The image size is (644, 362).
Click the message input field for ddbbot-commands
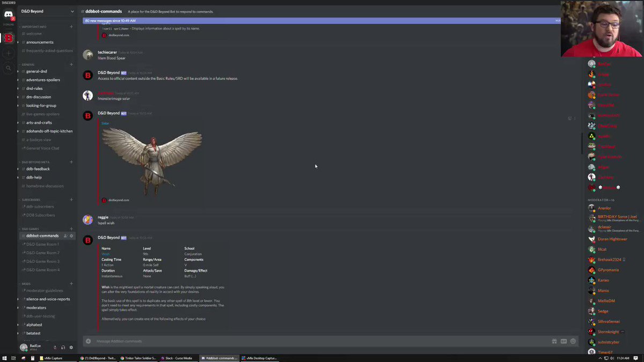click(x=322, y=341)
